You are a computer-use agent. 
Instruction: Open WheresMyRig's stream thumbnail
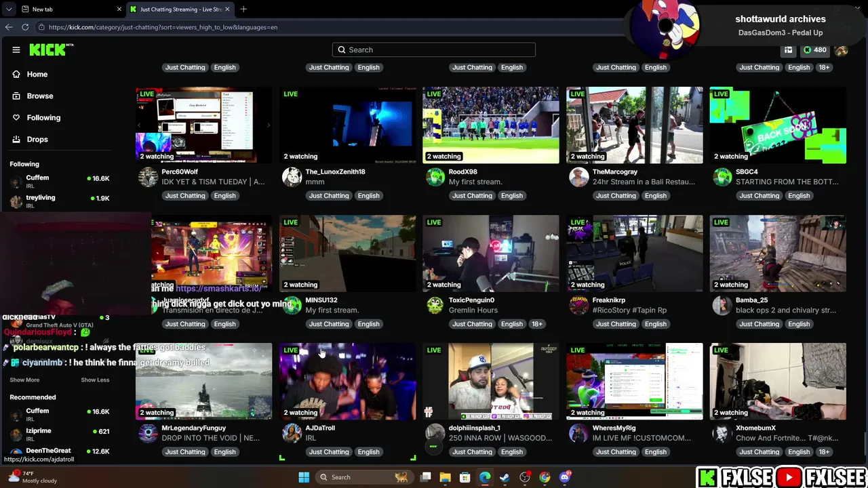635,382
